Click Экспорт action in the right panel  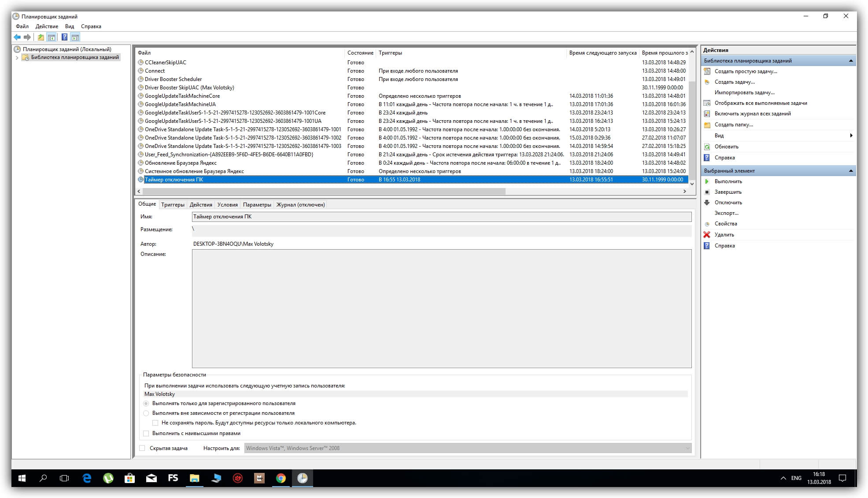tap(726, 213)
